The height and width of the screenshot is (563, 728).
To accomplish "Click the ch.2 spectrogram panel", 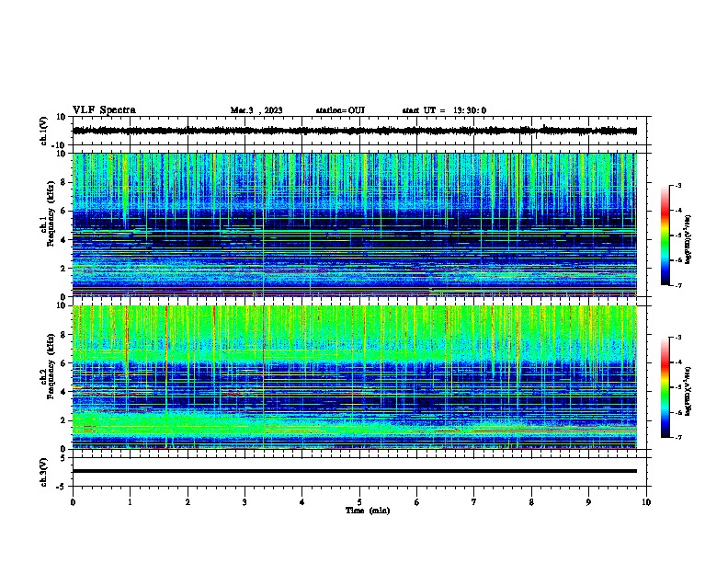I will (x=355, y=377).
